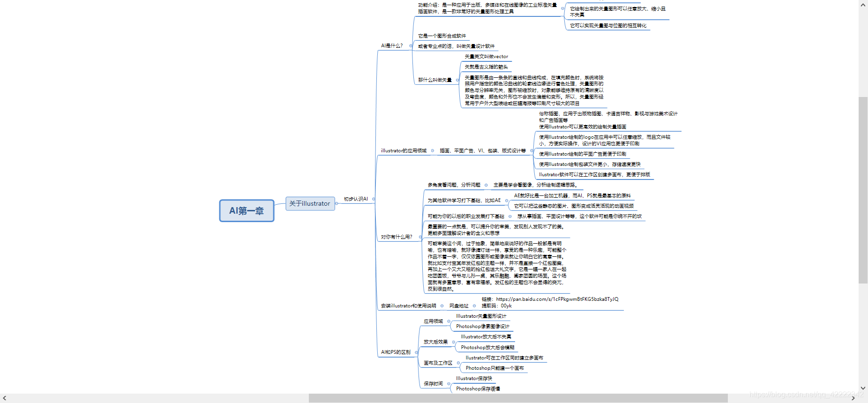
Task: Select 多角度看问题,分析问题 node
Action: (x=454, y=185)
